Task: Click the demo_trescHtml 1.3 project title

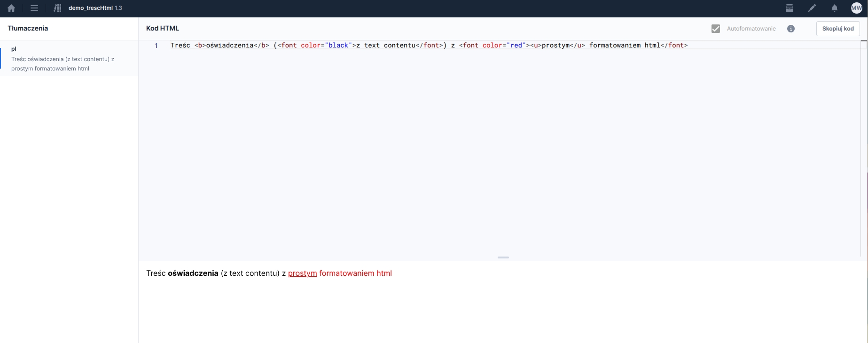Action: 95,8
